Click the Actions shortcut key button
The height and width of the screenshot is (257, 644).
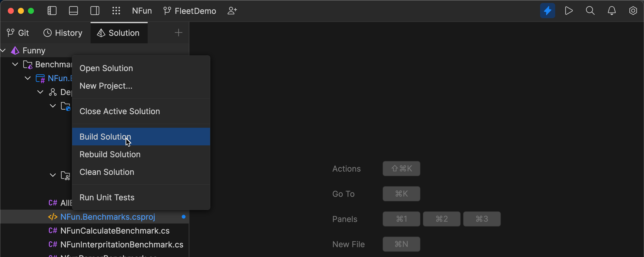click(x=401, y=169)
